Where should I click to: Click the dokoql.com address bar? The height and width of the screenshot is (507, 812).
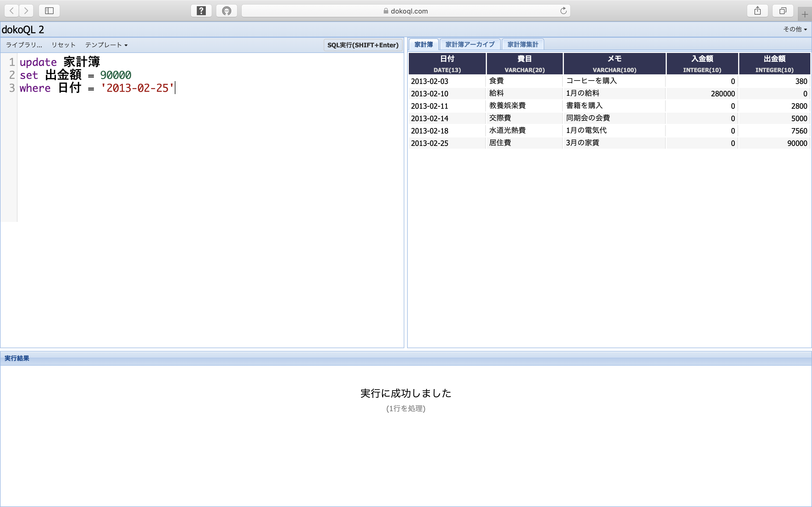(405, 11)
